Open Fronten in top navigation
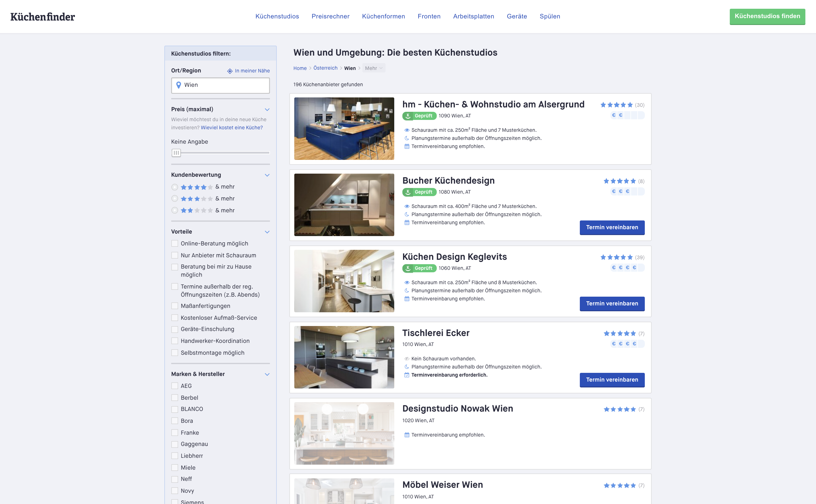816x504 pixels. tap(429, 16)
